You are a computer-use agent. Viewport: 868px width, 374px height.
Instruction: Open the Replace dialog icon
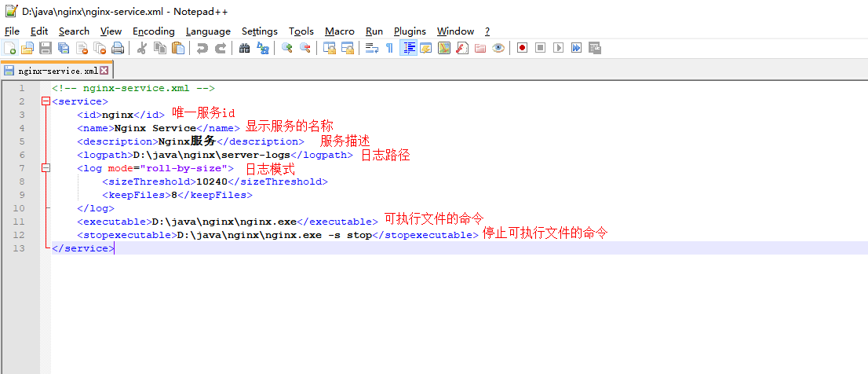[263, 48]
